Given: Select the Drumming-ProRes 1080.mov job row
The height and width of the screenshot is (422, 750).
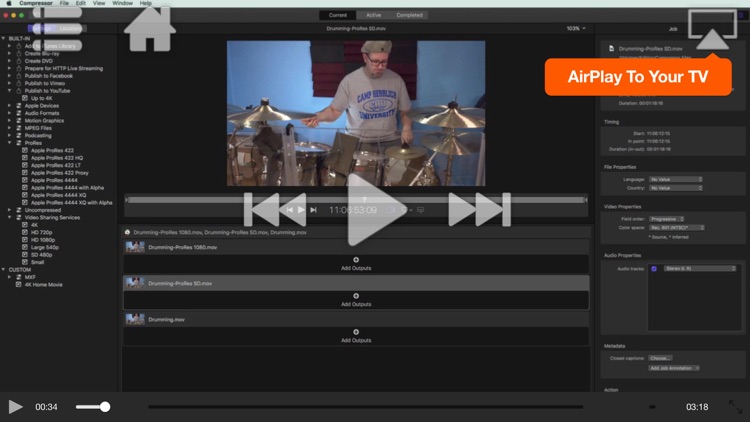Looking at the screenshot, I should tap(356, 247).
